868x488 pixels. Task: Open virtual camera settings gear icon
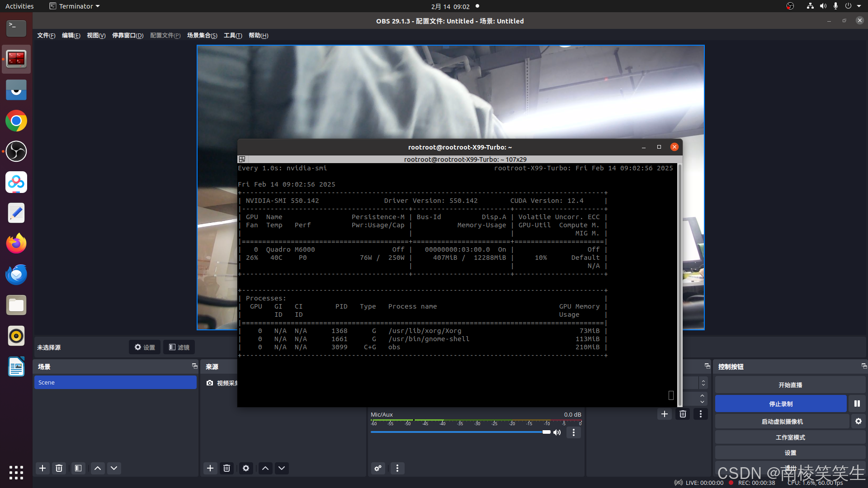[858, 421]
